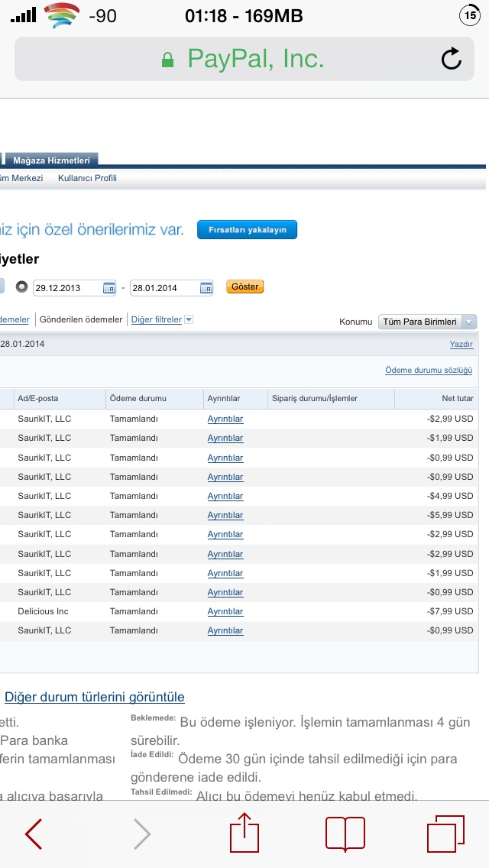Click the Ödeme durumu column header
This screenshot has height=868, width=489.
click(138, 398)
